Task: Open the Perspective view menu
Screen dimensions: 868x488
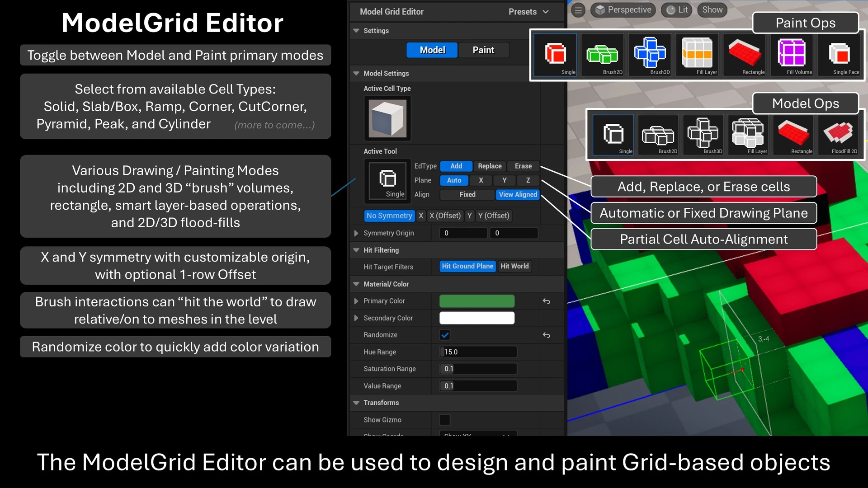Action: coord(623,9)
